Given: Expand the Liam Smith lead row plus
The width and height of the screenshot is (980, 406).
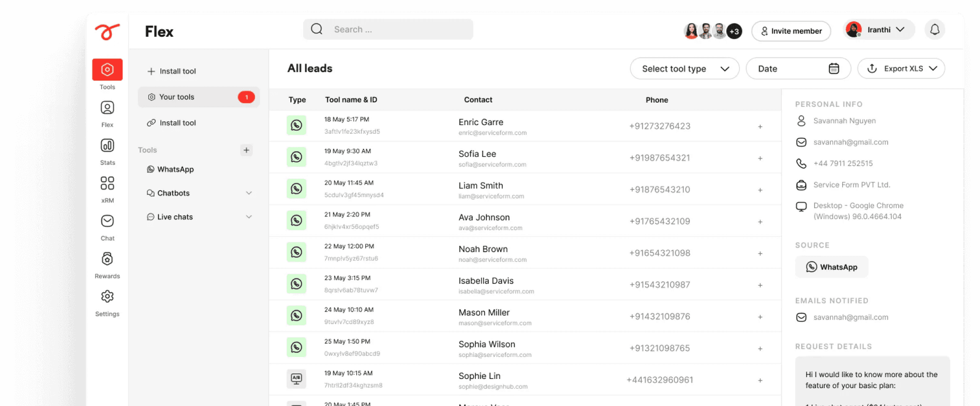Looking at the screenshot, I should pos(760,190).
